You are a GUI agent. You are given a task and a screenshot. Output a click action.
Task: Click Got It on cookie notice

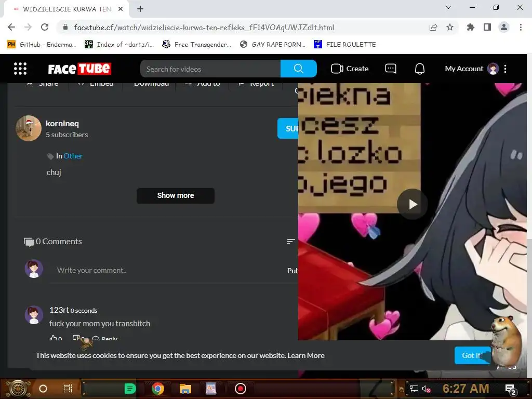[x=472, y=355]
